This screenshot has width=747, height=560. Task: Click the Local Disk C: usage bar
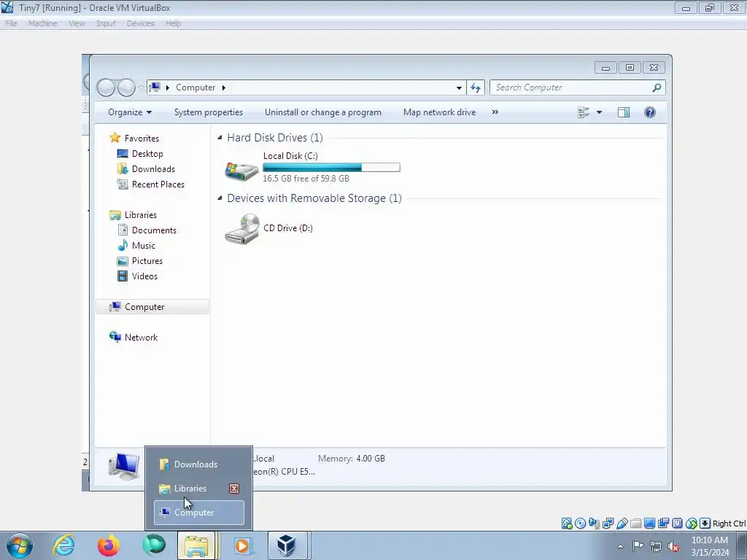331,167
